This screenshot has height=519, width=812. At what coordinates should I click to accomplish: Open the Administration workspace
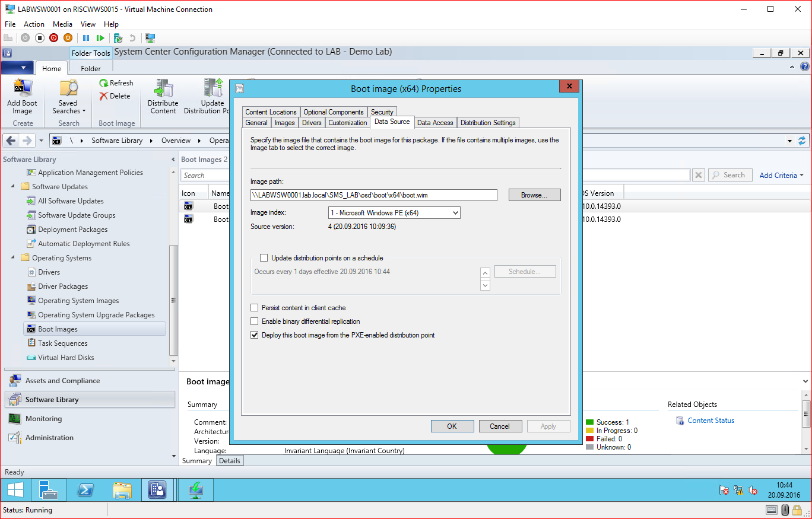(50, 438)
